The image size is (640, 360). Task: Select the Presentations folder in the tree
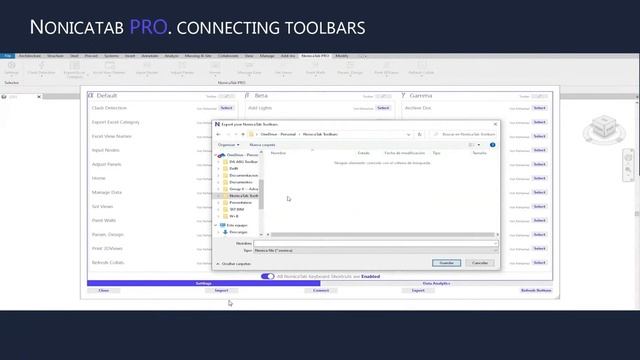click(240, 202)
